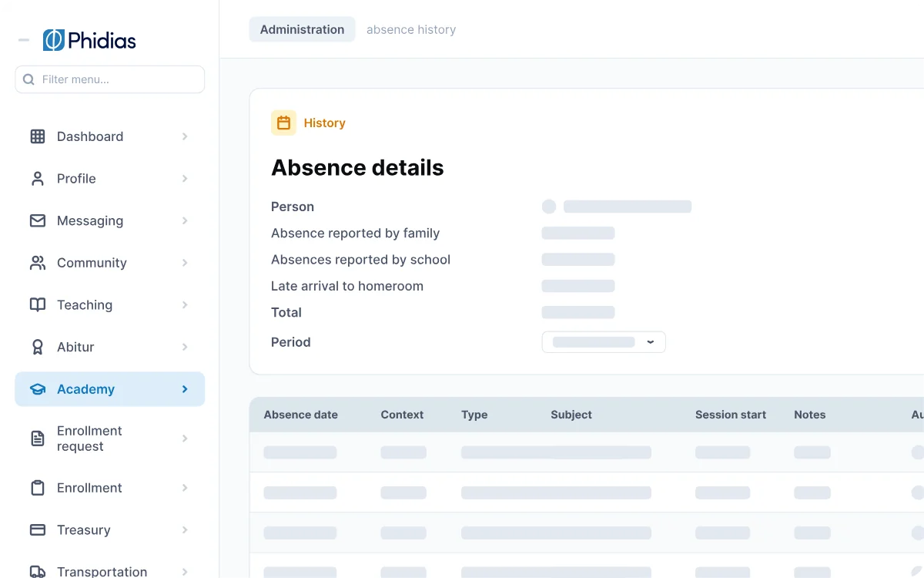Expand the Community menu chevron
The image size is (924, 578).
(185, 263)
